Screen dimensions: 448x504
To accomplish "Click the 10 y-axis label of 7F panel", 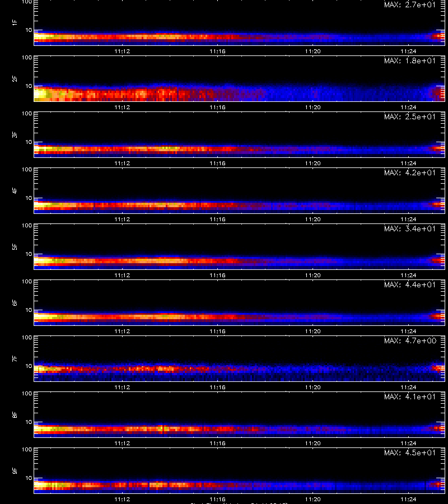I will [x=29, y=366].
